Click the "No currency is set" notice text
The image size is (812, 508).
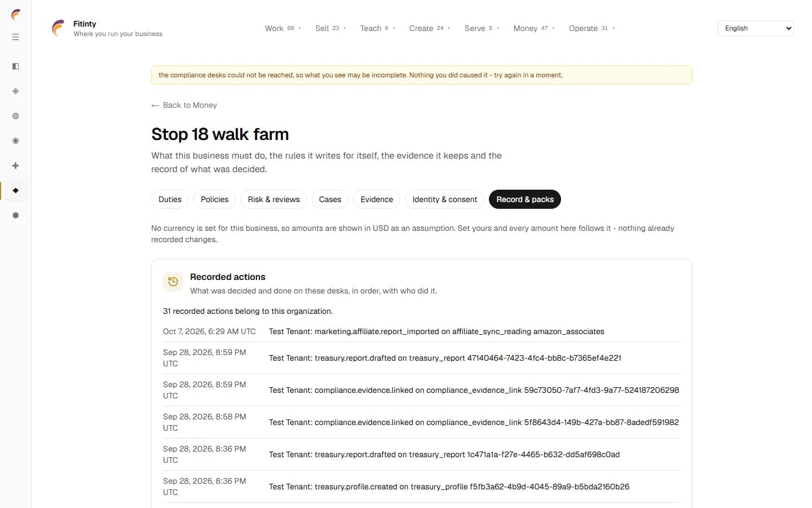point(413,234)
